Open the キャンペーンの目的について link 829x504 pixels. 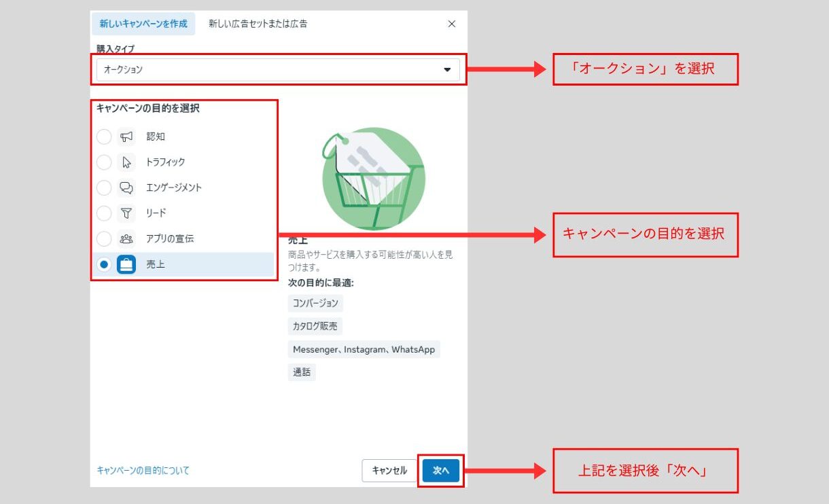[x=143, y=470]
